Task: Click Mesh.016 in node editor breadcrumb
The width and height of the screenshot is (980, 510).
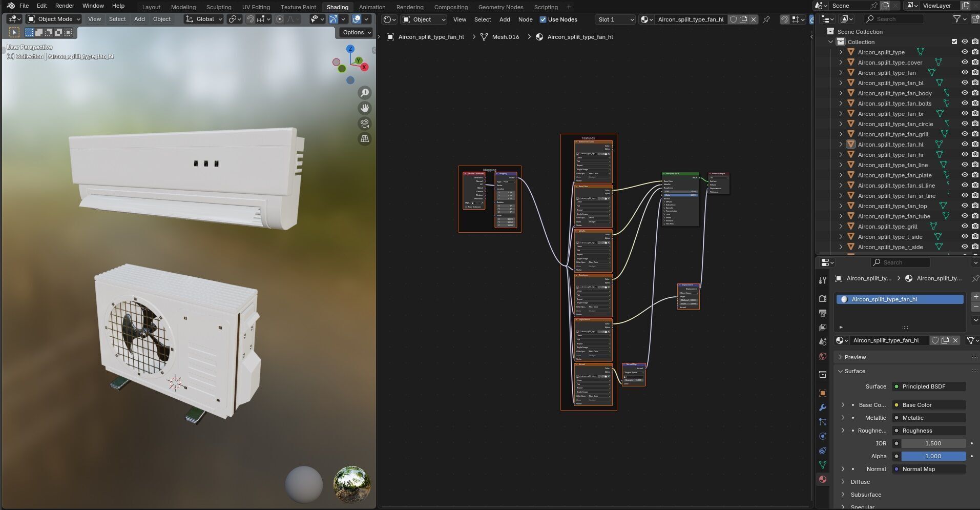Action: point(505,37)
